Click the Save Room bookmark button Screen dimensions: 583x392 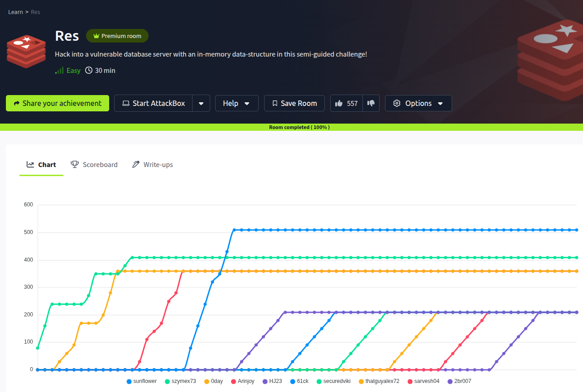pos(294,103)
